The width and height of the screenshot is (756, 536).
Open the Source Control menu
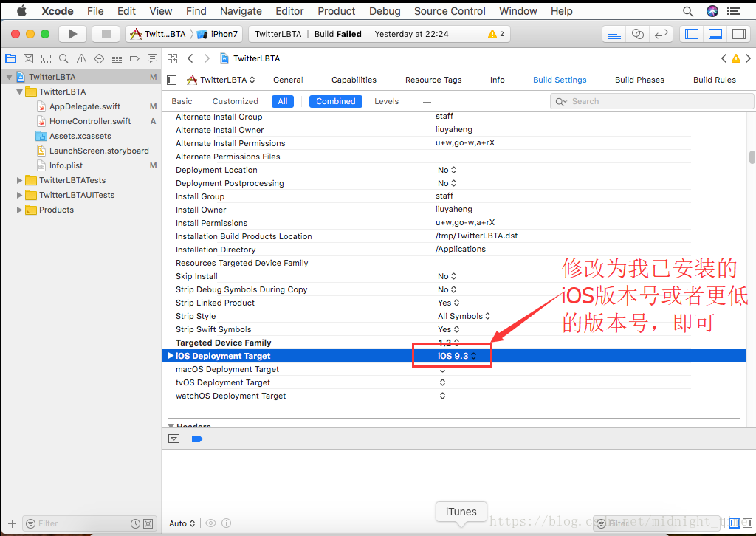pyautogui.click(x=450, y=11)
